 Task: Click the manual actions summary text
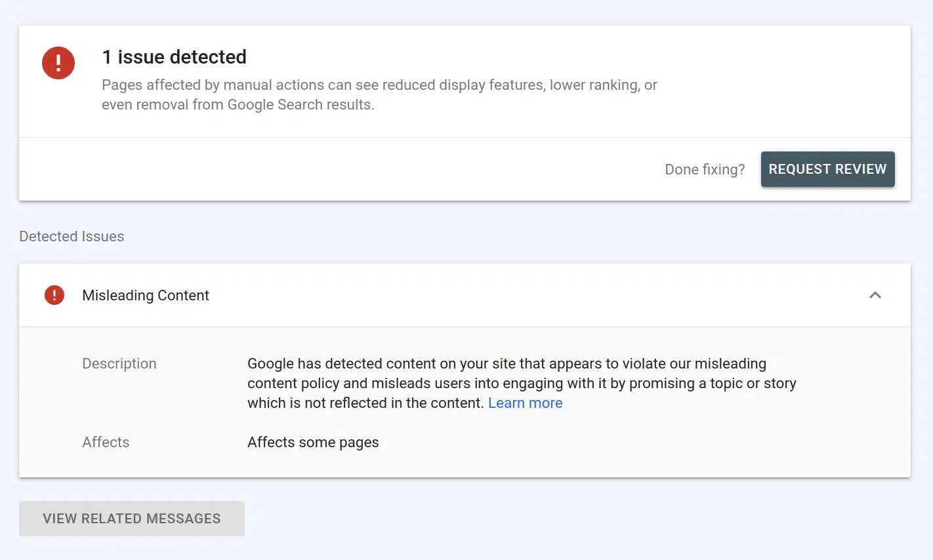[379, 85]
